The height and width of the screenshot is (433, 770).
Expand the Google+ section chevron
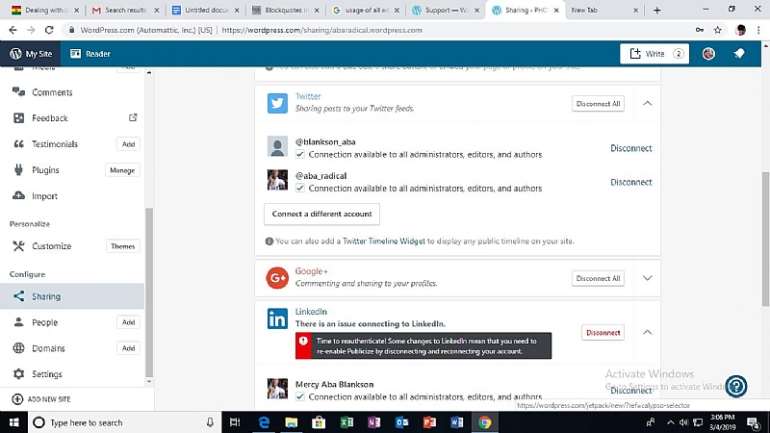click(x=647, y=278)
